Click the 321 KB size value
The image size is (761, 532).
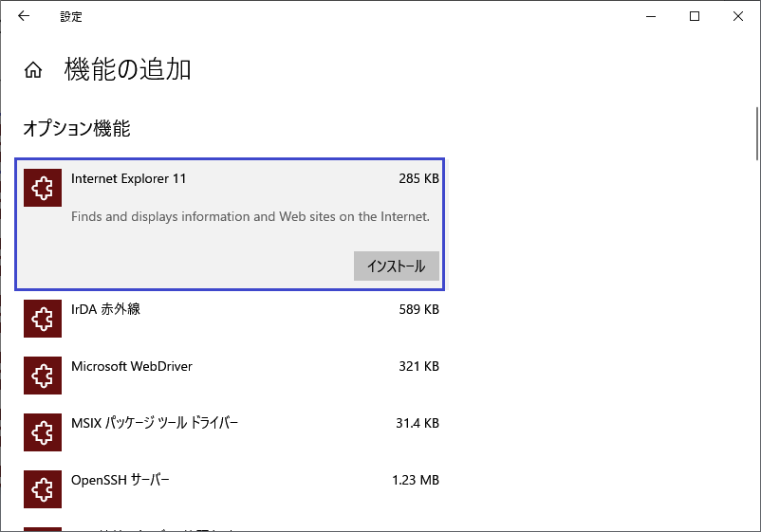click(x=418, y=366)
